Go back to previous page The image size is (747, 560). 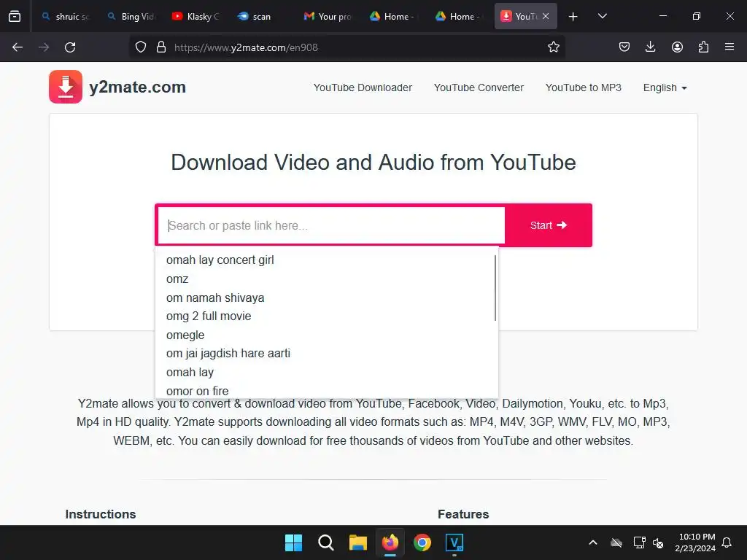(18, 47)
